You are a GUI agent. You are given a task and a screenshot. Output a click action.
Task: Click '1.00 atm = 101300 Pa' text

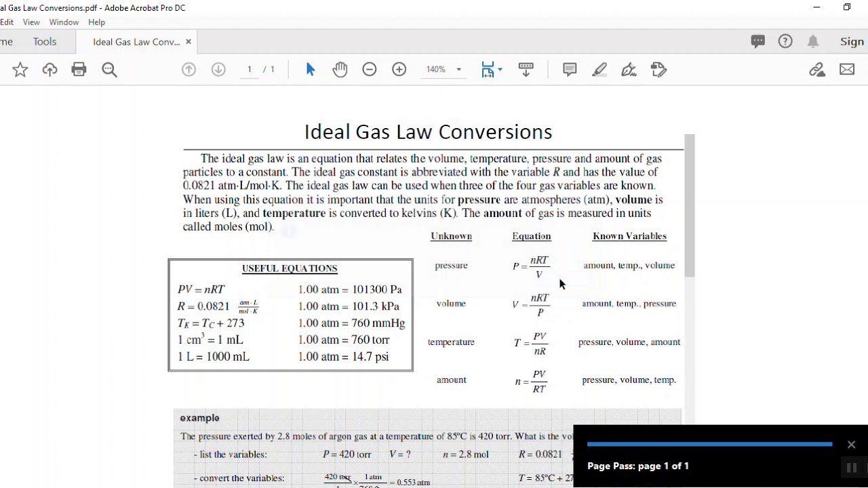click(350, 289)
